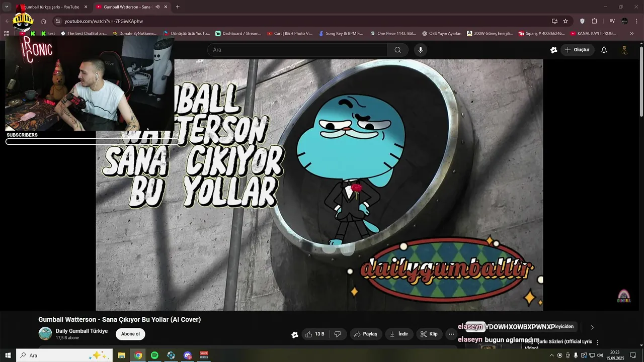Viewport: 644px width, 362px height.
Task: Open the site information icon in the address bar
Action: click(x=58, y=21)
